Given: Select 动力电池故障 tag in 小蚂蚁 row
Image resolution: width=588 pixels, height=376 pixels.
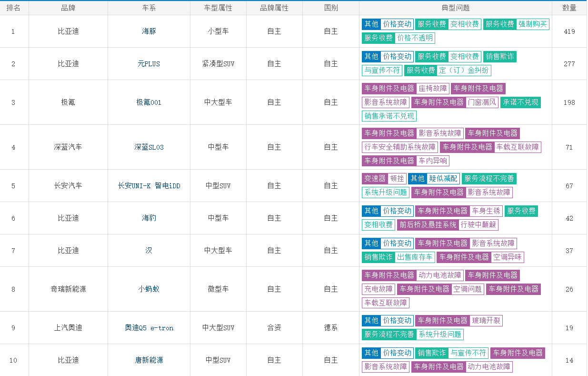Looking at the screenshot, I should pyautogui.click(x=440, y=275).
